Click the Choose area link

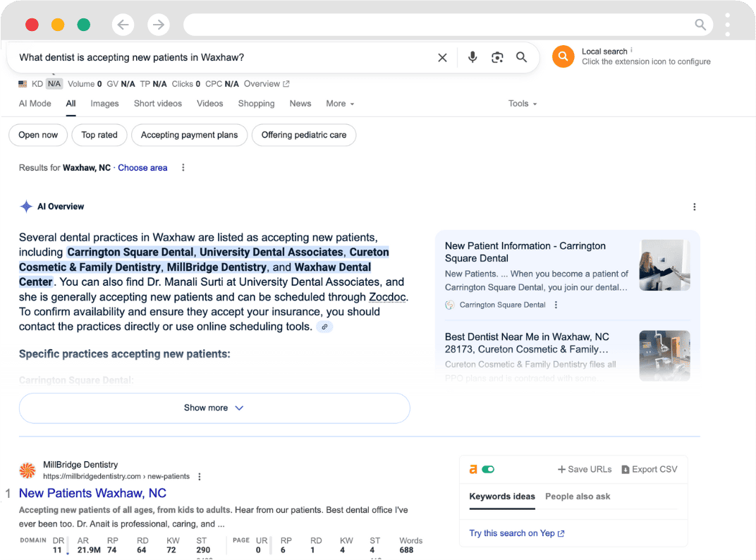coord(142,168)
